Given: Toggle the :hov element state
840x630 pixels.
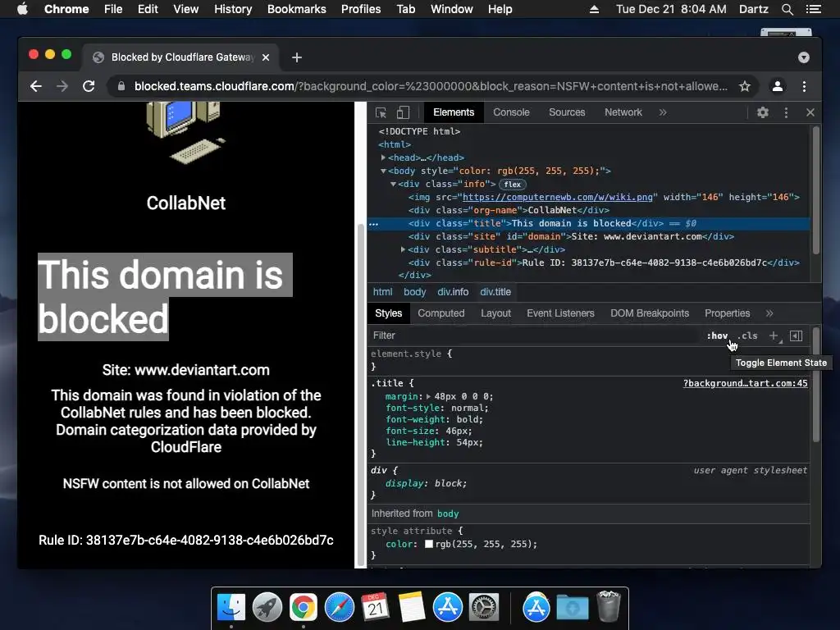Looking at the screenshot, I should (x=717, y=336).
